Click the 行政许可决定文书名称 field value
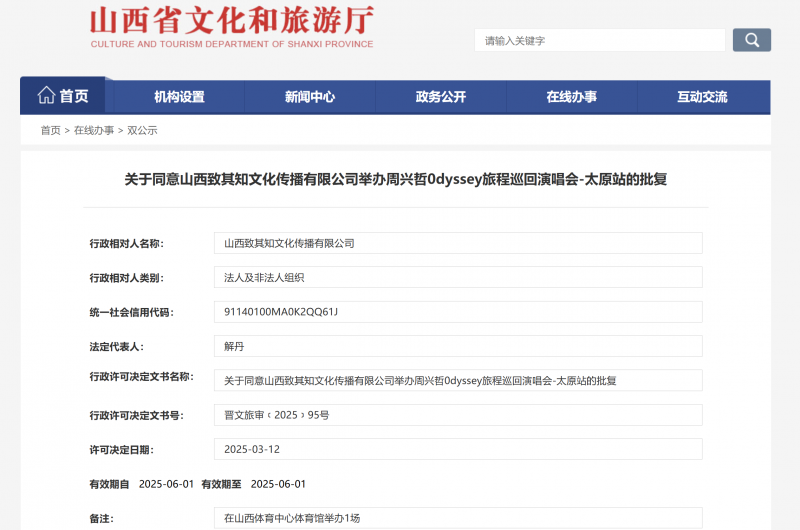This screenshot has width=800, height=530. click(x=458, y=380)
